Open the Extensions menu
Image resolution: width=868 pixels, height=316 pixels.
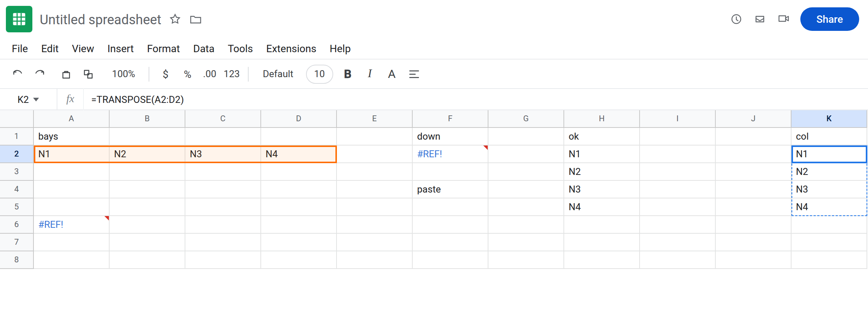[291, 49]
